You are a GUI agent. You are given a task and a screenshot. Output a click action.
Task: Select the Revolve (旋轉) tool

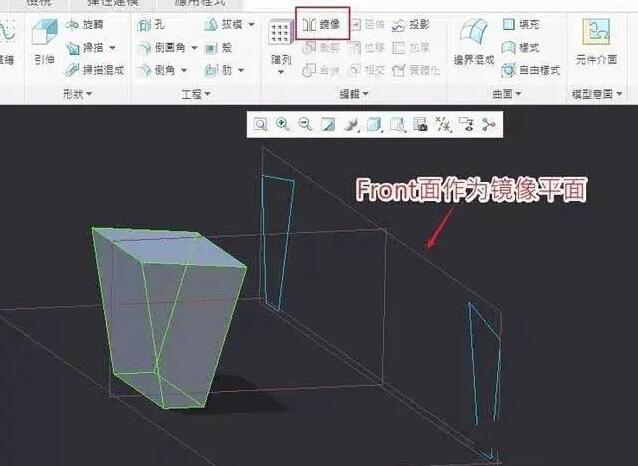click(x=85, y=24)
